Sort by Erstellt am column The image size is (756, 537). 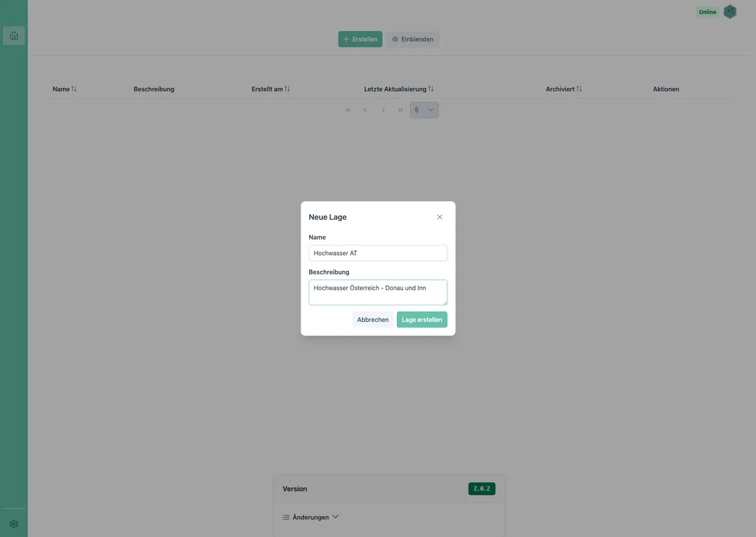click(x=271, y=89)
